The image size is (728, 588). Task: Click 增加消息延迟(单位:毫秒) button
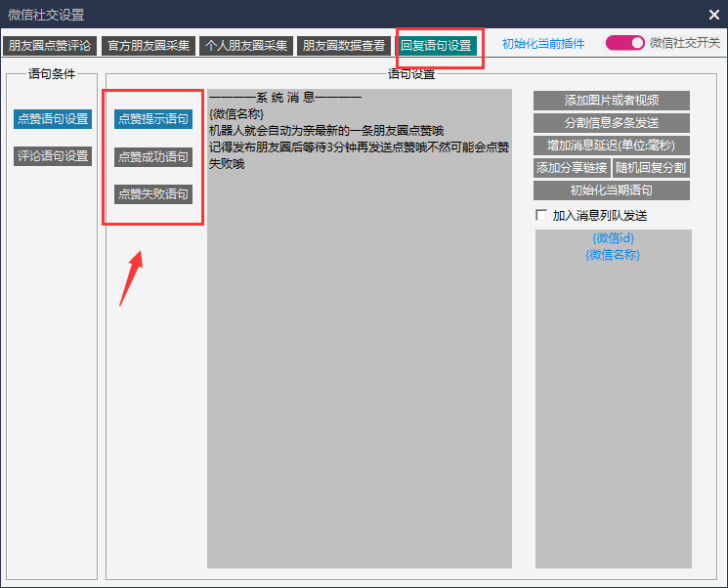coord(612,146)
